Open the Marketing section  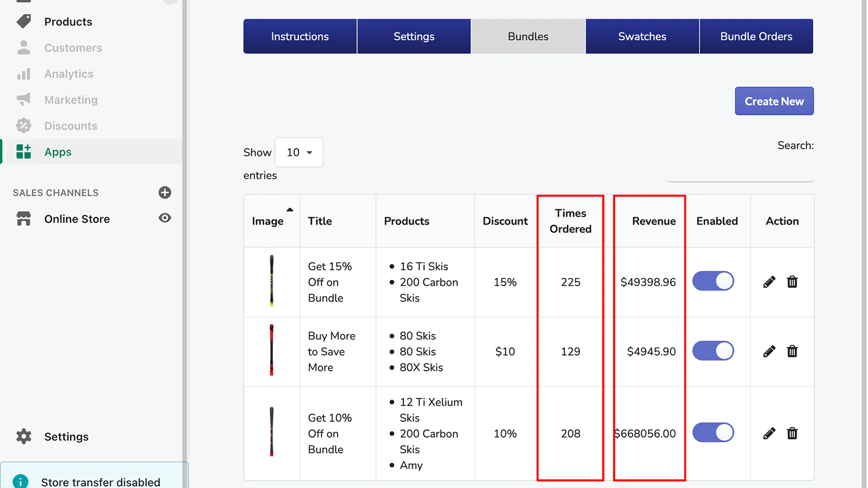71,100
